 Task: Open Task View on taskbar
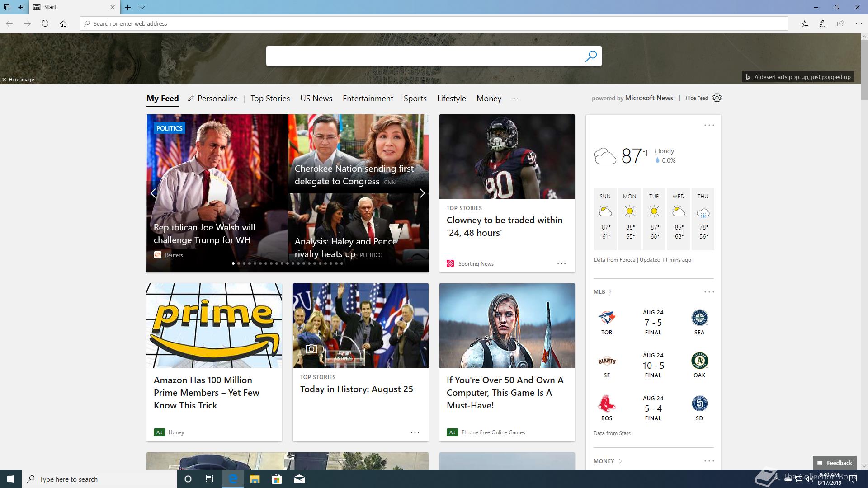point(210,479)
